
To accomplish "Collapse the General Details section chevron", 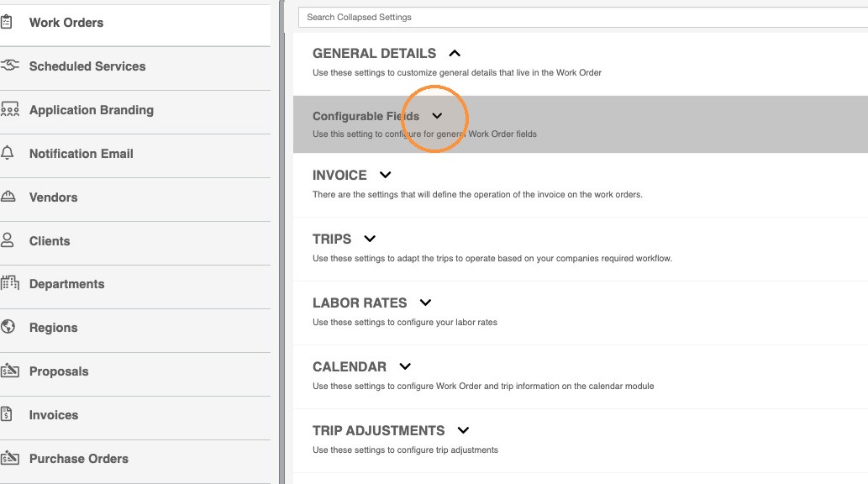I will [x=455, y=53].
